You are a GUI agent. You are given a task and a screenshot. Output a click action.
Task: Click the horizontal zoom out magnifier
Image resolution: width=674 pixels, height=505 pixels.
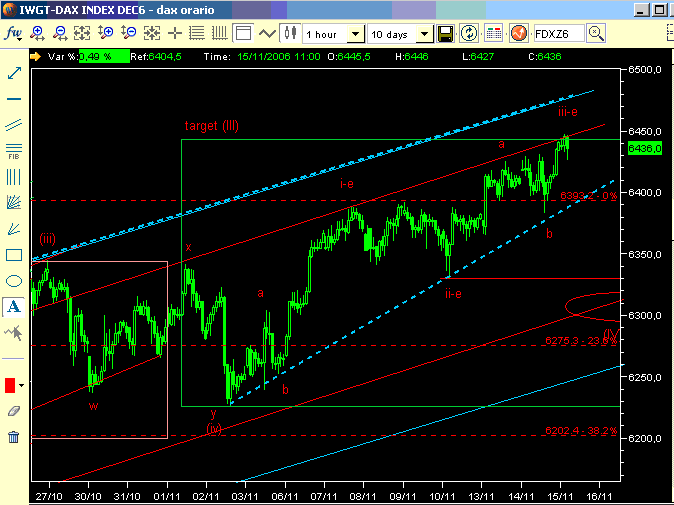pyautogui.click(x=60, y=33)
